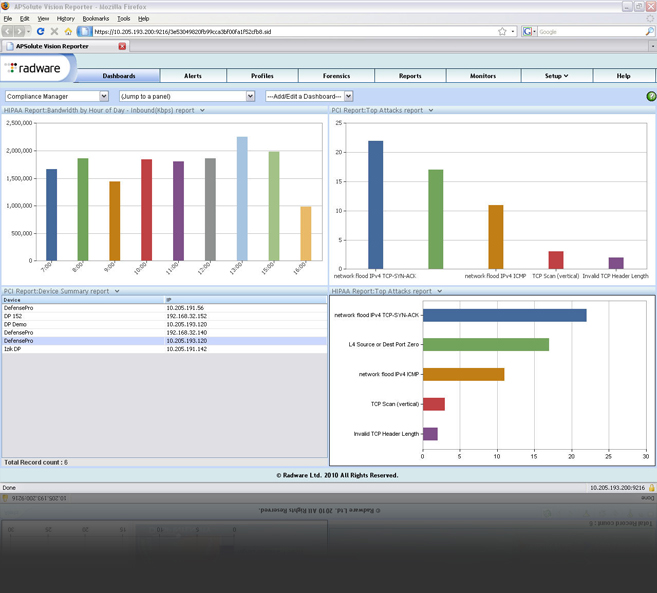Open the Add/Edit a Dashboard dropdown
This screenshot has width=657, height=593.
coord(309,96)
